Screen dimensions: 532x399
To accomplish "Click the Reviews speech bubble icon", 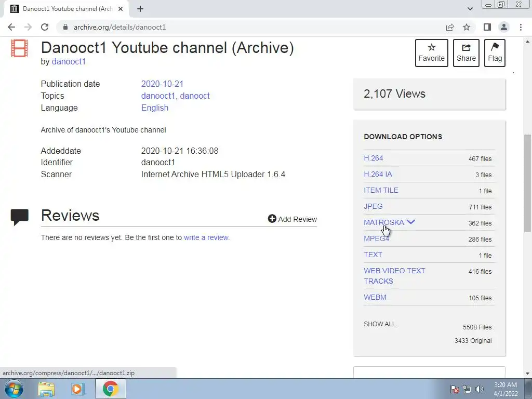I will [x=20, y=217].
